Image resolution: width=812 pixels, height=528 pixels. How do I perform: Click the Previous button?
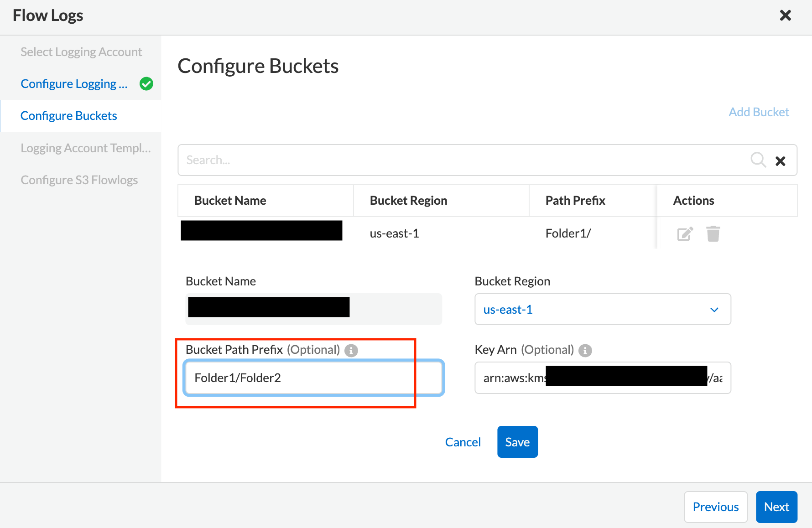click(x=715, y=507)
